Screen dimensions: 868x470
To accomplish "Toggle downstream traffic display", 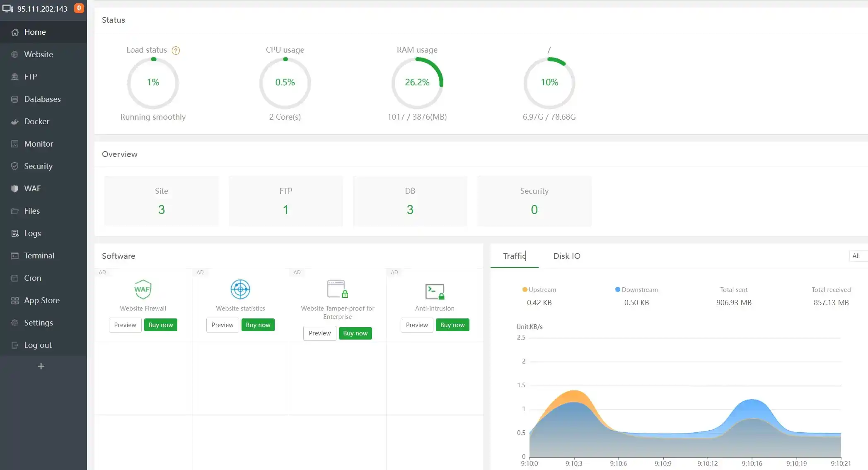I will tap(635, 289).
